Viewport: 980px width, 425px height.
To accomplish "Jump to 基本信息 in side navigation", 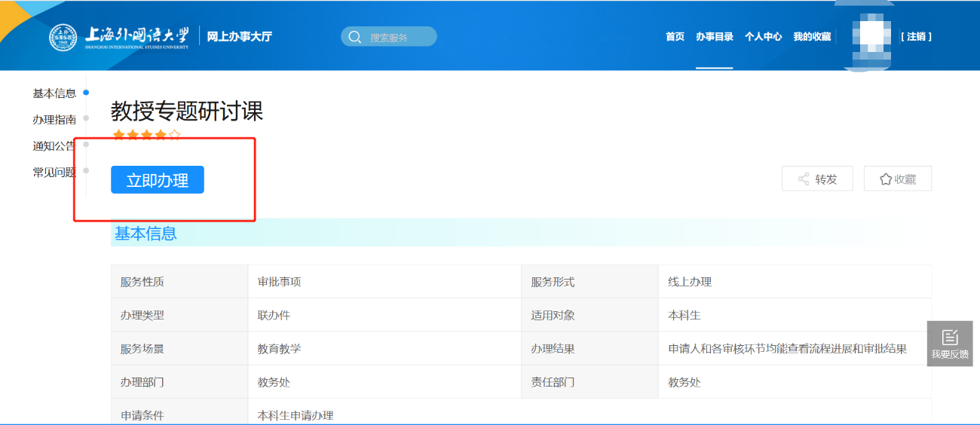I will [x=54, y=93].
